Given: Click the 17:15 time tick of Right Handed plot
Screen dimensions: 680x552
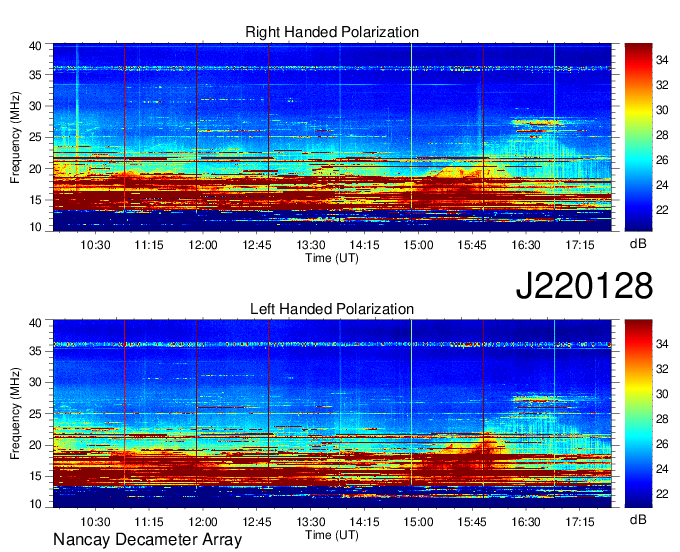Looking at the screenshot, I should pyautogui.click(x=579, y=245).
